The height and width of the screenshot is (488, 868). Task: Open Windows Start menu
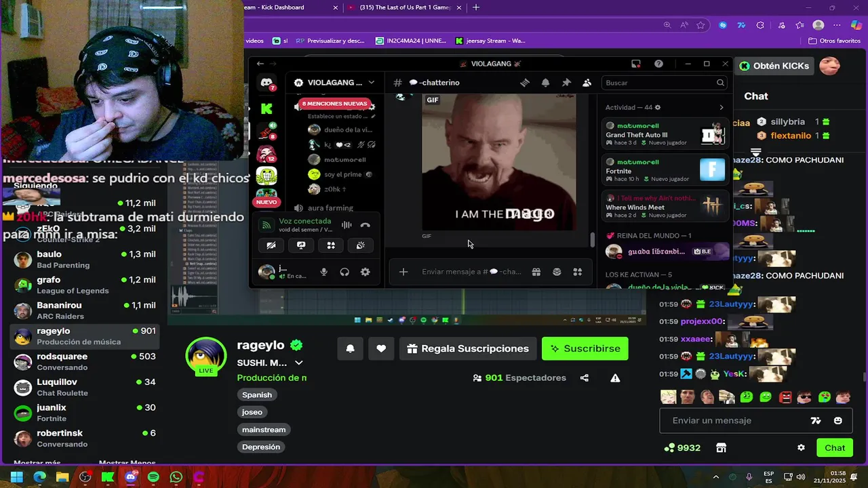click(x=16, y=477)
